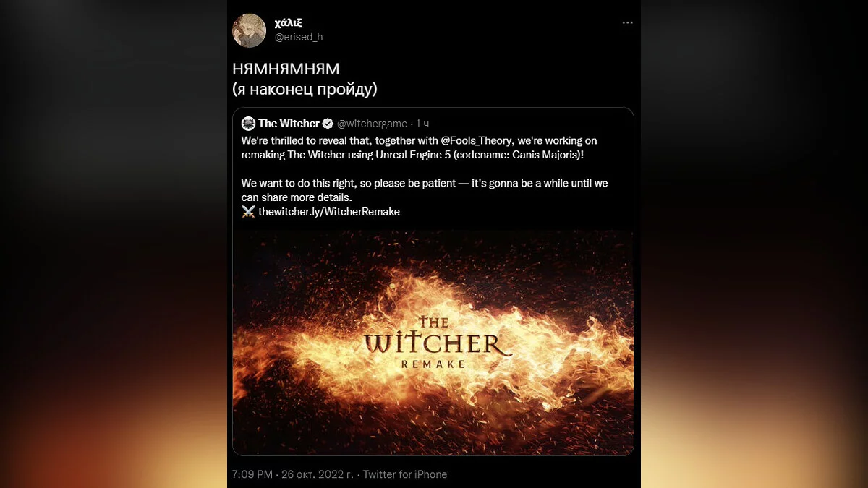Click the 26 окт. 2022 г. date

point(316,474)
